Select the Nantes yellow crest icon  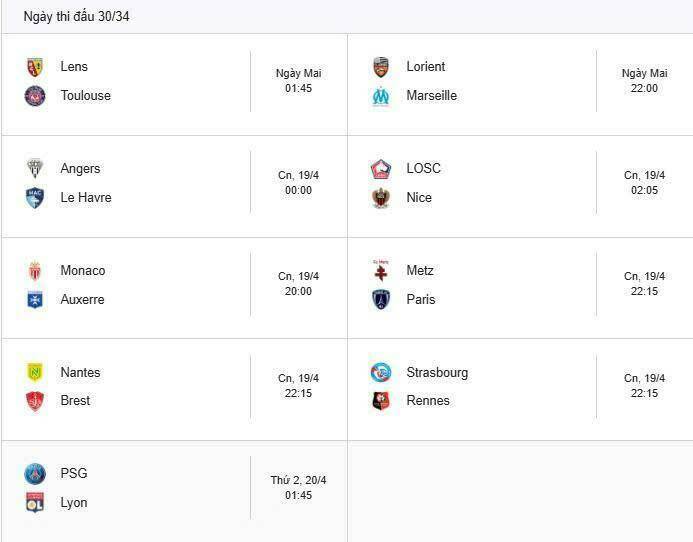(35, 373)
